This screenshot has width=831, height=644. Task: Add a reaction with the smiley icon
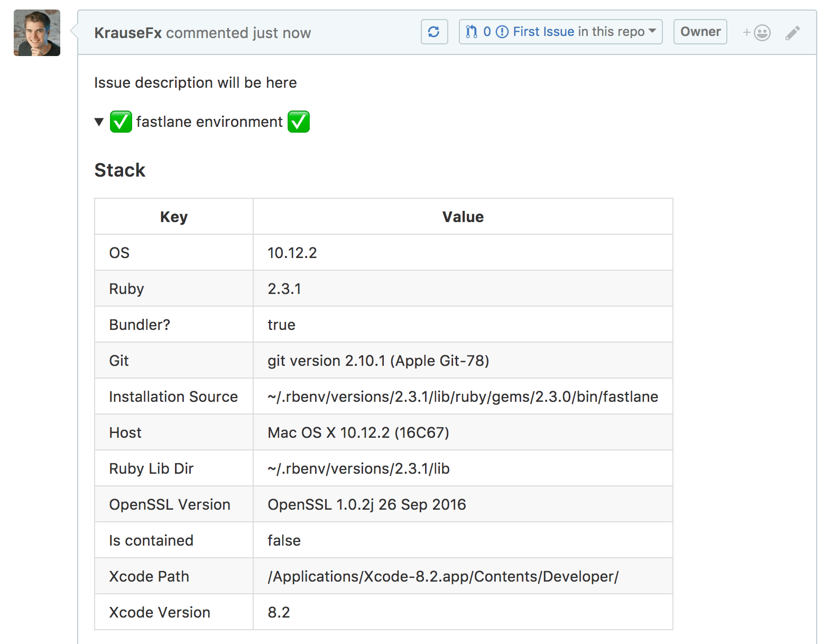click(x=756, y=33)
